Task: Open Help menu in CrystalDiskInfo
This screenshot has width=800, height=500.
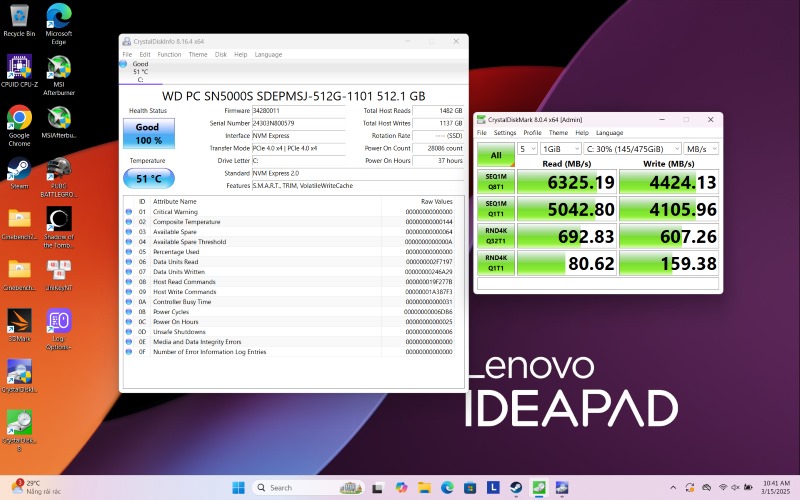Action: pos(240,55)
